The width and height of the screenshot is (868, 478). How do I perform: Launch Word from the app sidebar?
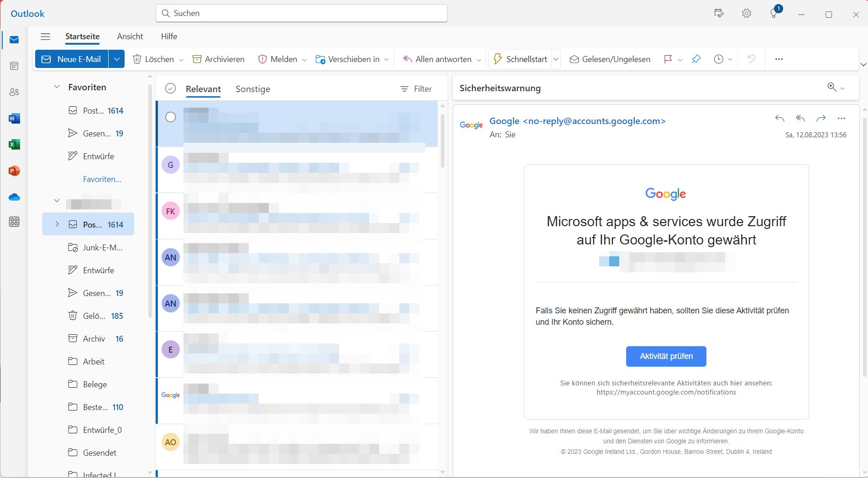14,119
